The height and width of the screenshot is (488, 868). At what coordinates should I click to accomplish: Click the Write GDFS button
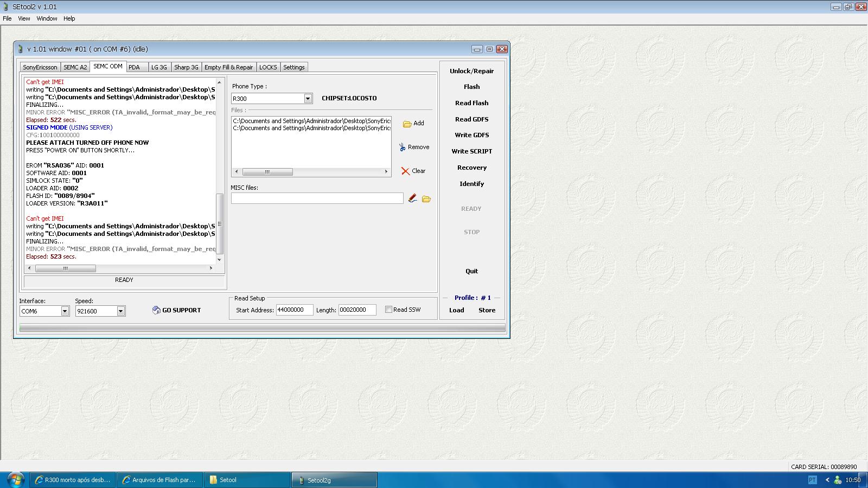click(x=472, y=135)
